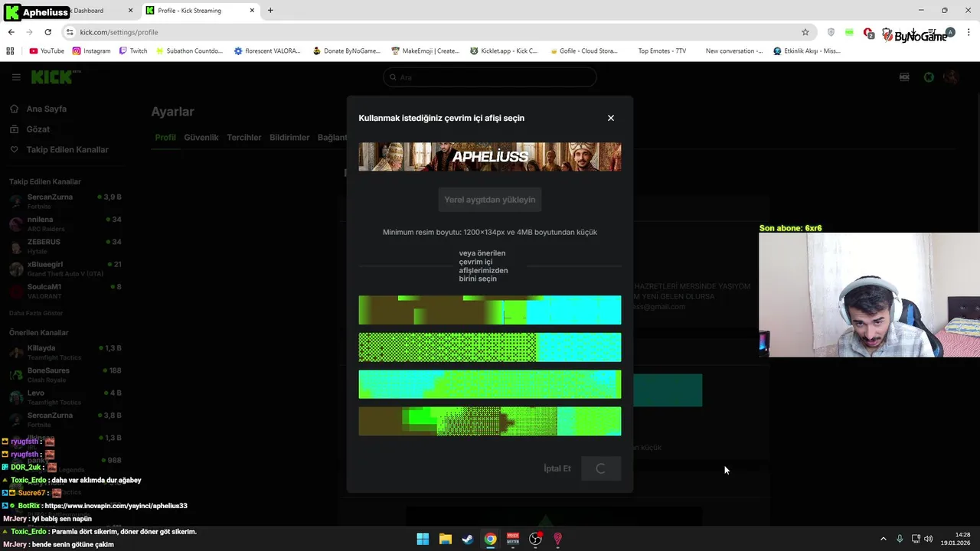Select the second suggested banner with dotted pattern
Screen dimensions: 980x551
pyautogui.click(x=490, y=347)
